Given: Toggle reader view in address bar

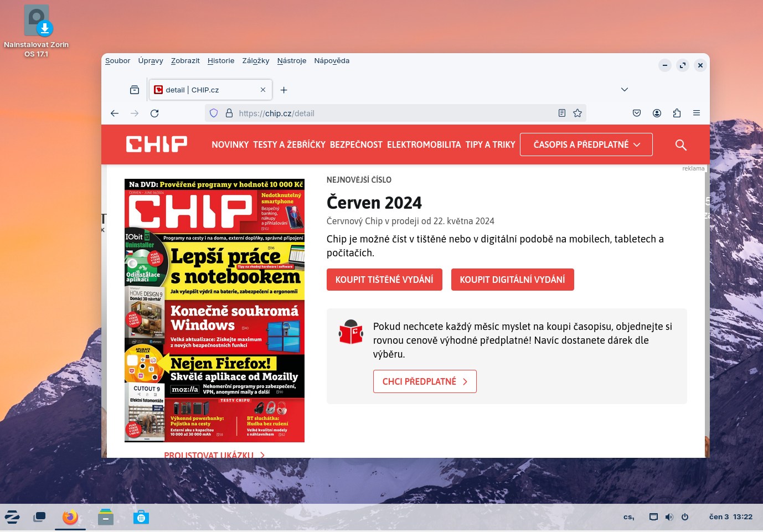Looking at the screenshot, I should pyautogui.click(x=562, y=113).
